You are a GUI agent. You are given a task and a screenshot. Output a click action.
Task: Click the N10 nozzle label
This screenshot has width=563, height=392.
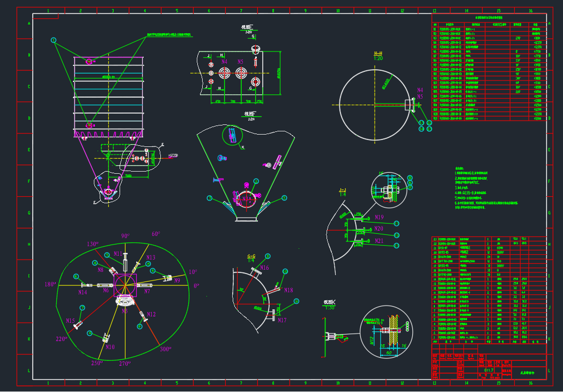coord(110,347)
